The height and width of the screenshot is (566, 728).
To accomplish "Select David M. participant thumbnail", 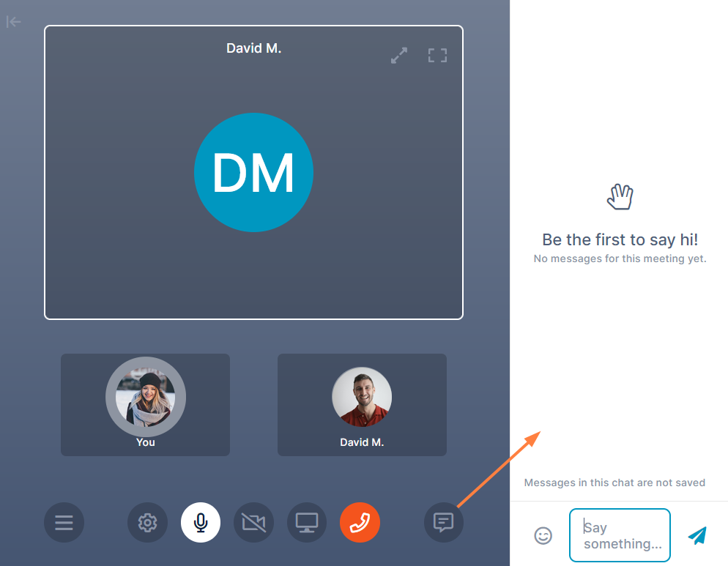I will tap(362, 405).
